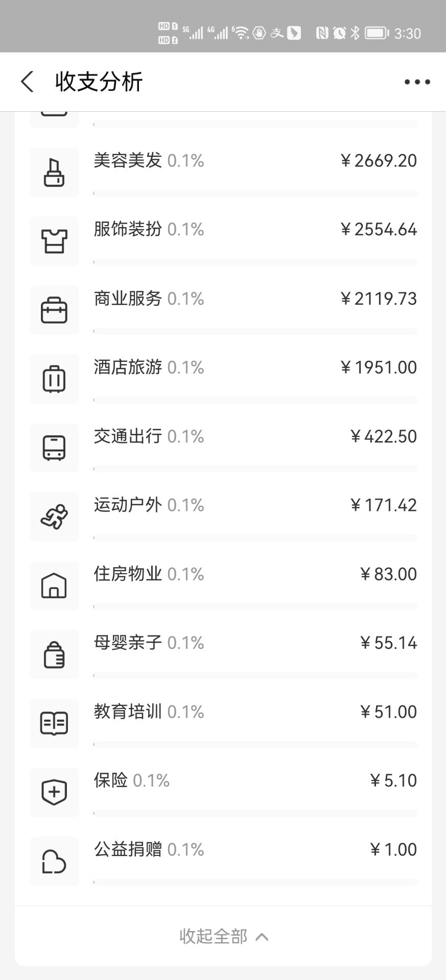Tap the shield icon for 保险

(x=54, y=793)
